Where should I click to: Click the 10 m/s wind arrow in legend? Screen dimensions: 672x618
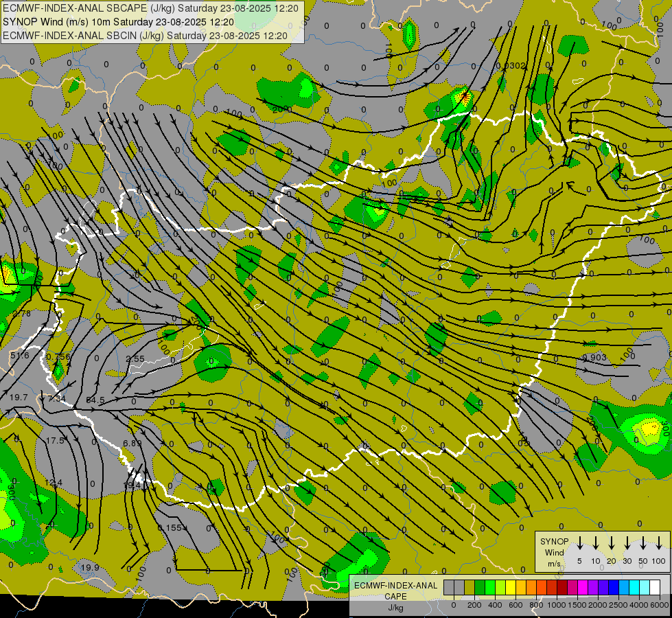(596, 542)
